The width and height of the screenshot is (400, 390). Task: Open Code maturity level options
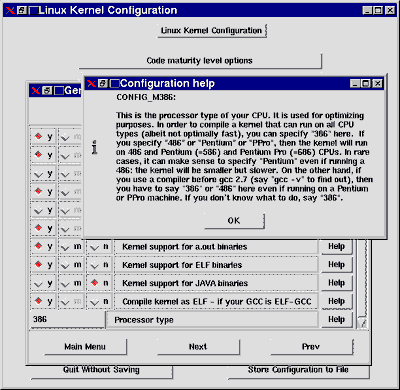tap(200, 61)
